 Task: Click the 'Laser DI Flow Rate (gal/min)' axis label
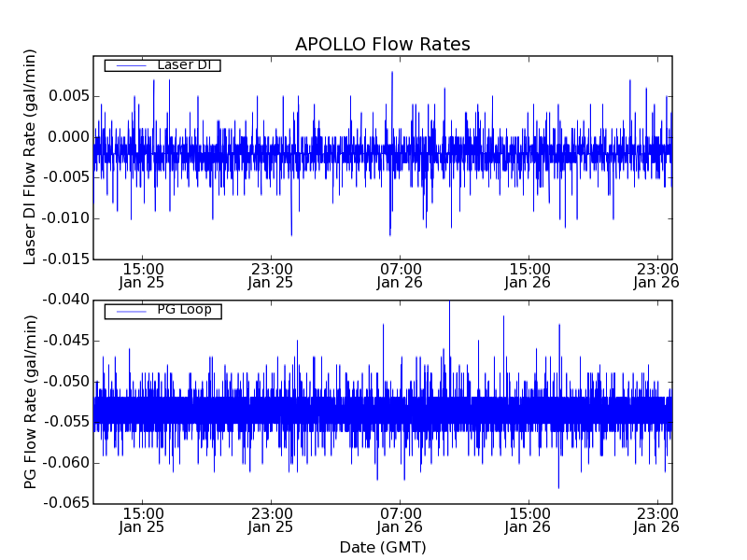click(30, 157)
